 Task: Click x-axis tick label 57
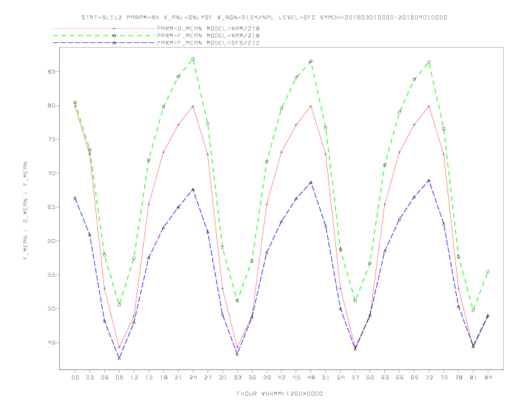pos(355,377)
